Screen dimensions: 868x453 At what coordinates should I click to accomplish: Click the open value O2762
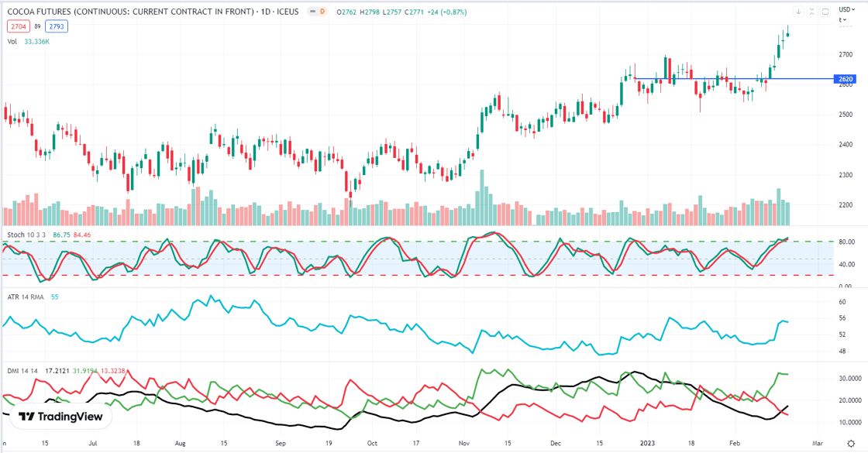(346, 12)
